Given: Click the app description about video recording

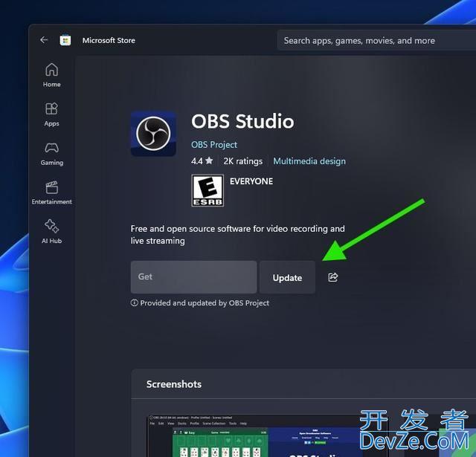Looking at the screenshot, I should click(x=238, y=234).
